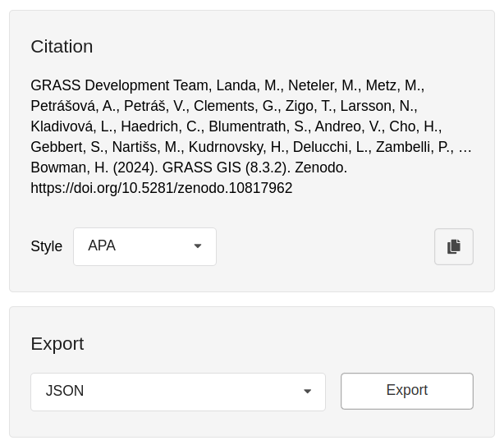This screenshot has height=445, width=504.
Task: Click the author name Zambelli, P.
Action: (x=415, y=147)
